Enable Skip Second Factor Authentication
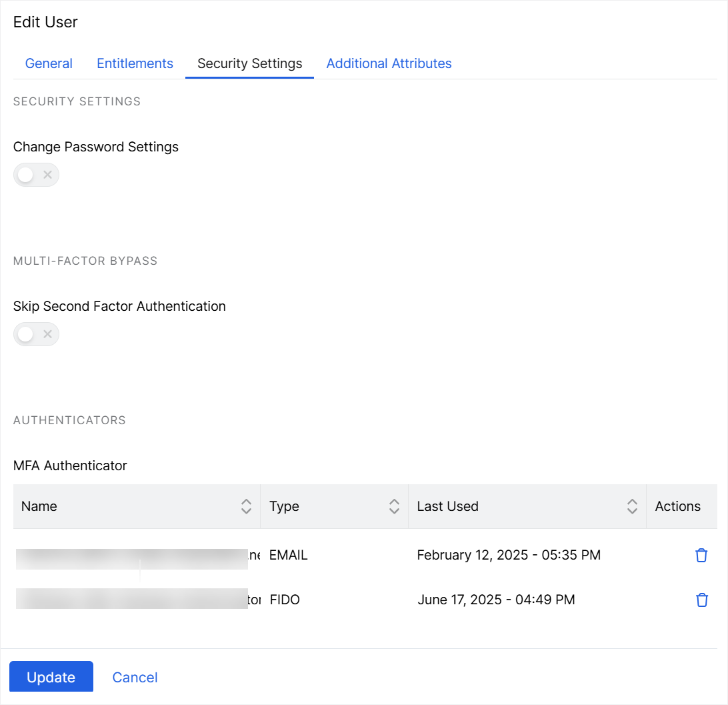 (x=36, y=333)
